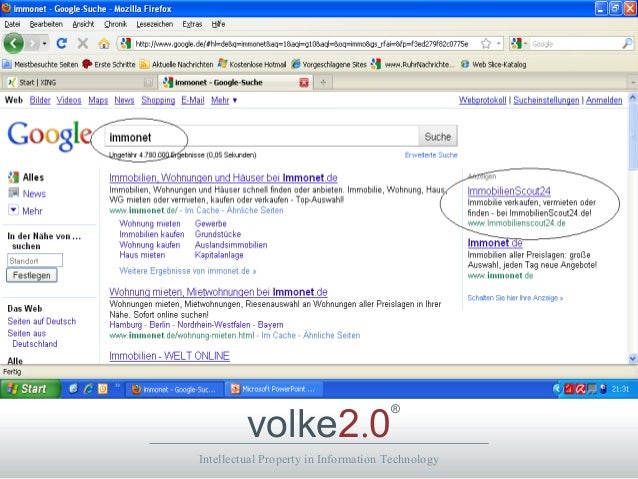Viewport: 638px width, 479px height.
Task: Click Internet Explorer quick launch icon
Action: pos(88,389)
